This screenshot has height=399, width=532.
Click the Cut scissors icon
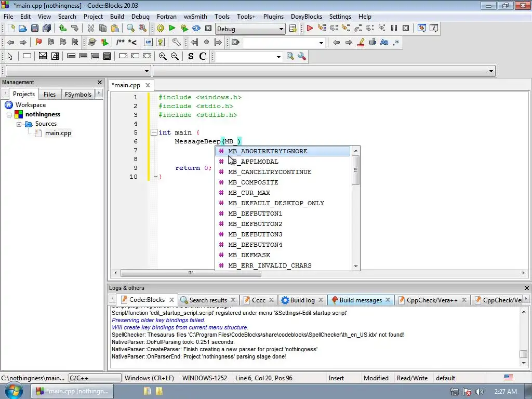click(90, 28)
